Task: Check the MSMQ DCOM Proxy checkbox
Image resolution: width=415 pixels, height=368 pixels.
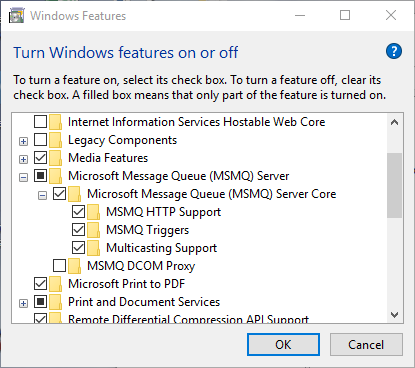Action: point(59,266)
